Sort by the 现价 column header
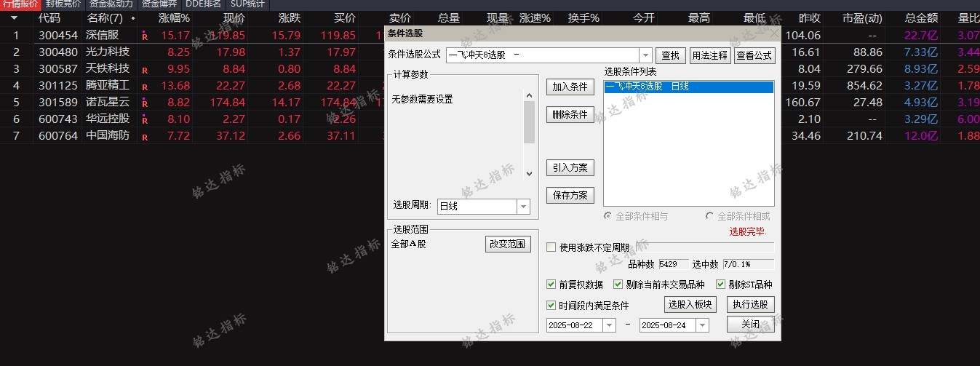The width and height of the screenshot is (980, 366). 234,18
